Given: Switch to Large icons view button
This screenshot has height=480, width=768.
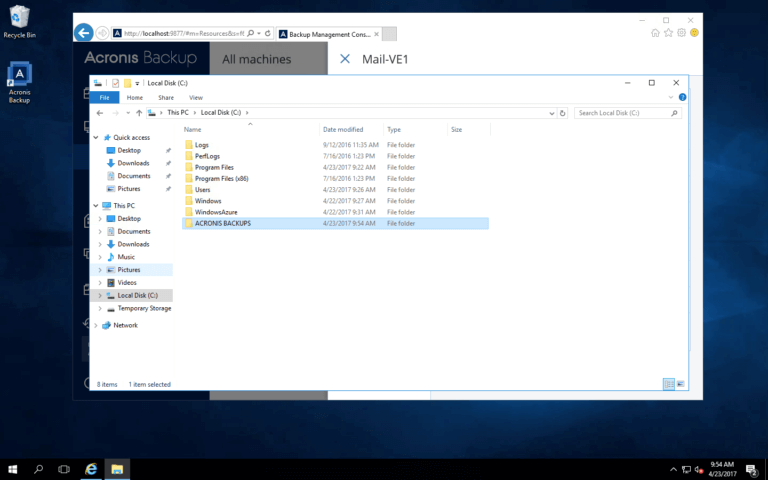Looking at the screenshot, I should pos(680,384).
